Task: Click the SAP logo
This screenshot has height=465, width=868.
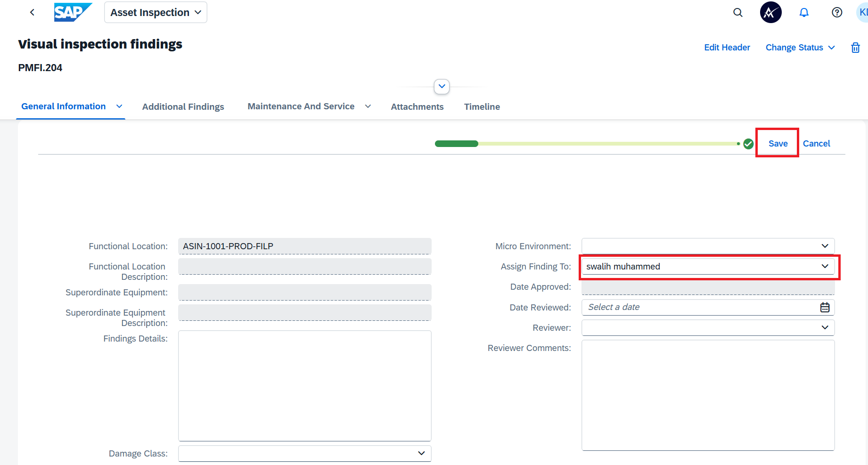Action: (73, 12)
